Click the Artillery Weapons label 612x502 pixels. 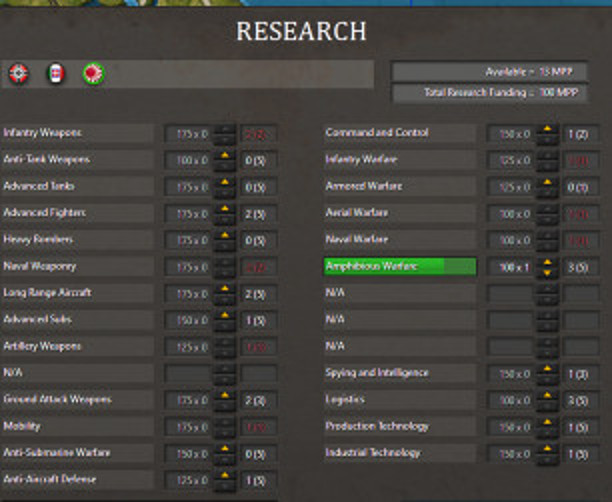point(42,346)
